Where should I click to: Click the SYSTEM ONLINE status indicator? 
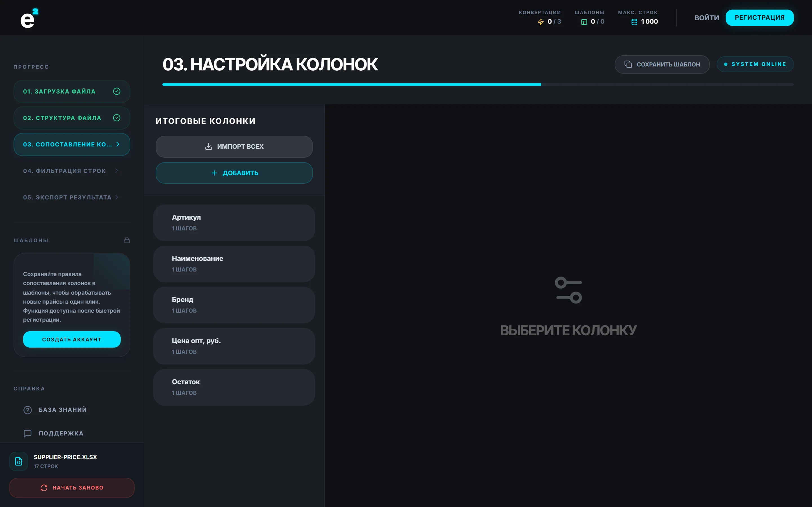pyautogui.click(x=755, y=64)
